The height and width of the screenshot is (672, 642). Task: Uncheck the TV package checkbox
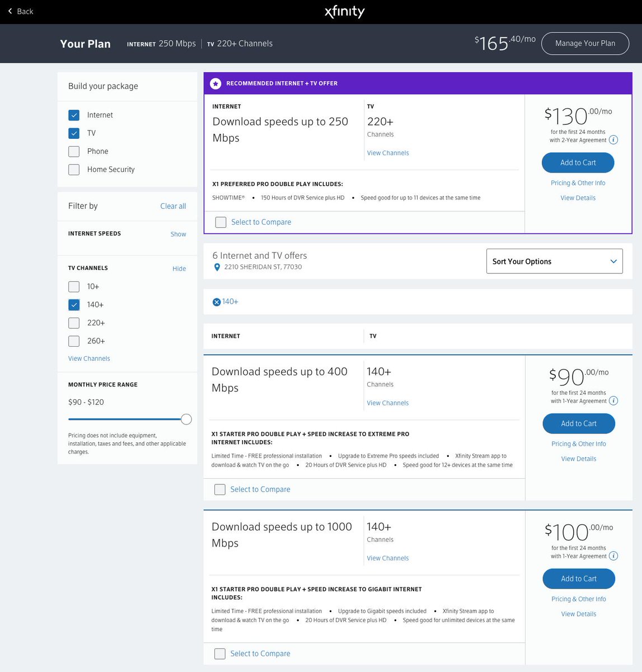pos(74,133)
